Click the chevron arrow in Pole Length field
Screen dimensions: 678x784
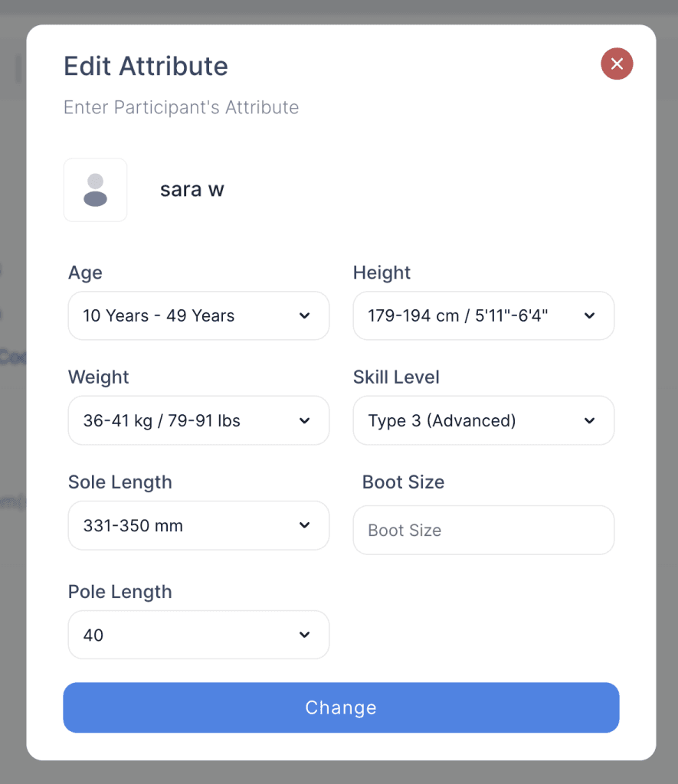pos(304,635)
